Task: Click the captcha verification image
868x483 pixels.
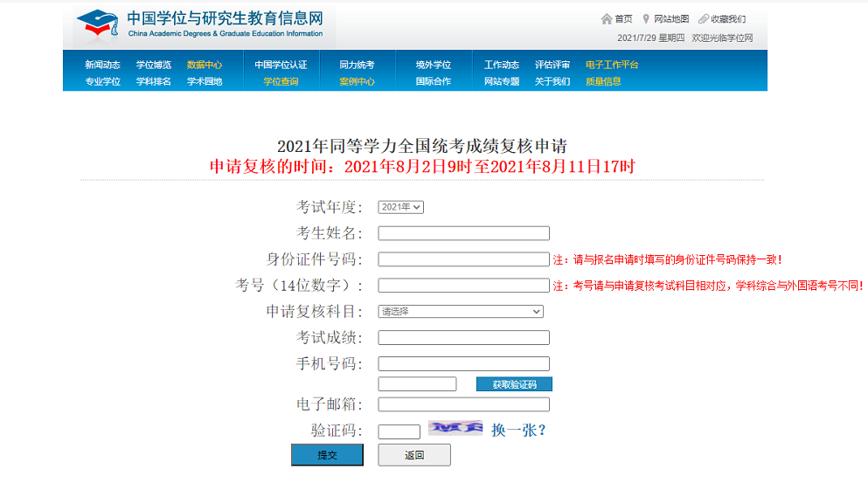Action: click(455, 428)
